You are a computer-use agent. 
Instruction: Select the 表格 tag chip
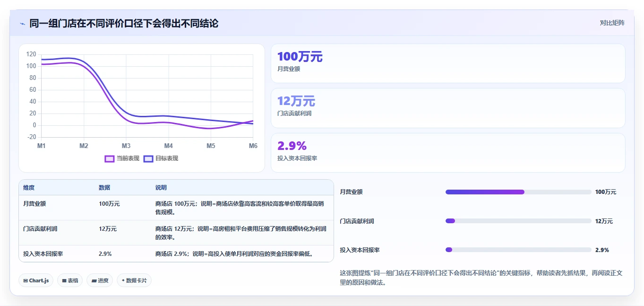point(70,280)
